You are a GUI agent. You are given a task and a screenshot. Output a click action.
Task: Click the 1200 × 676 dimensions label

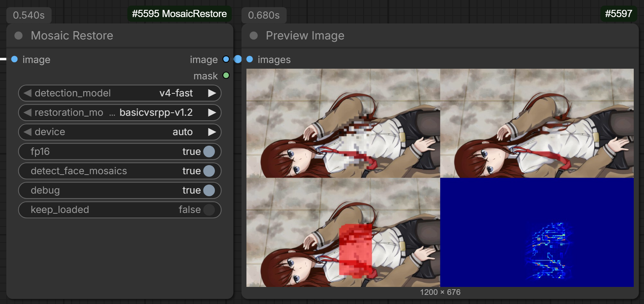pyautogui.click(x=440, y=292)
